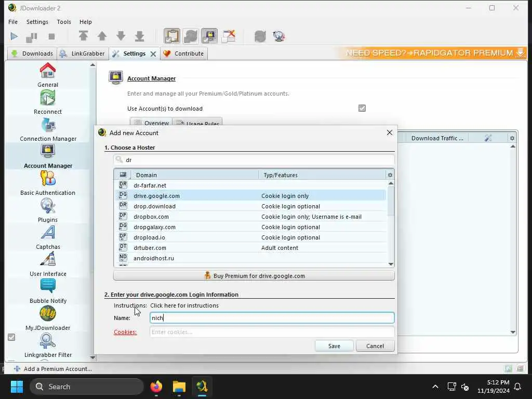Sort hoster list by Typ/Features column
The height and width of the screenshot is (399, 532).
pyautogui.click(x=322, y=175)
